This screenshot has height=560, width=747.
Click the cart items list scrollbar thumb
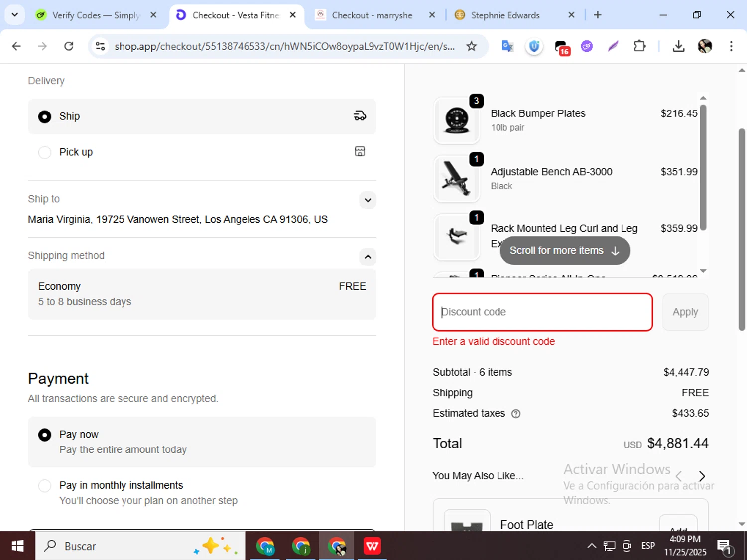pyautogui.click(x=703, y=167)
